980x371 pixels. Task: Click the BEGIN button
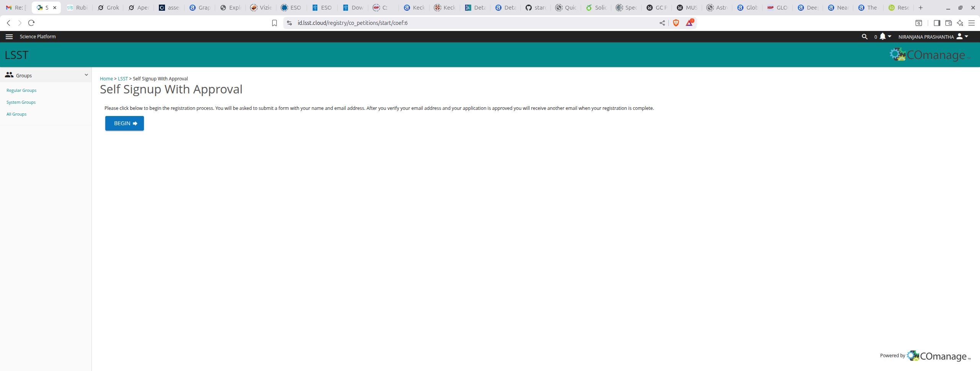[x=124, y=123]
